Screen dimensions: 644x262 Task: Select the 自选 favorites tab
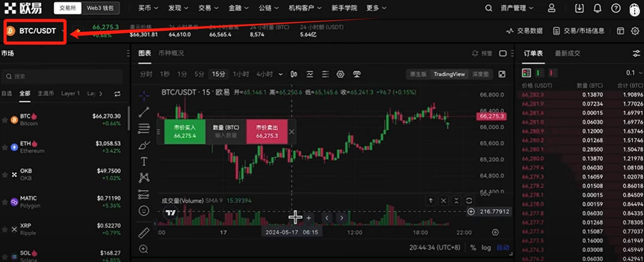(7, 94)
